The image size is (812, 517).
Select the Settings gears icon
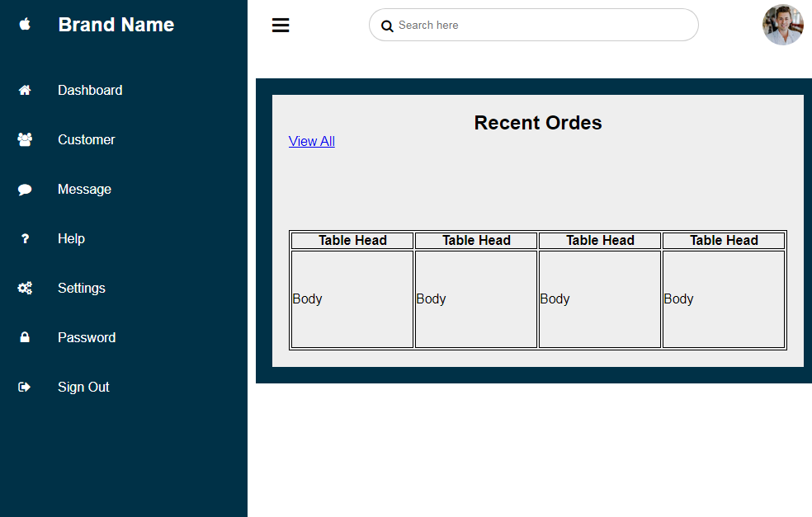(25, 288)
